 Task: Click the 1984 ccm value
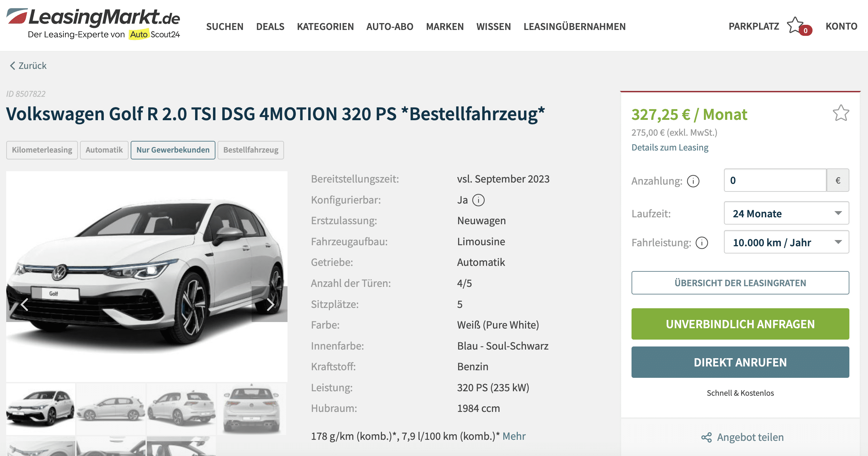coord(478,408)
